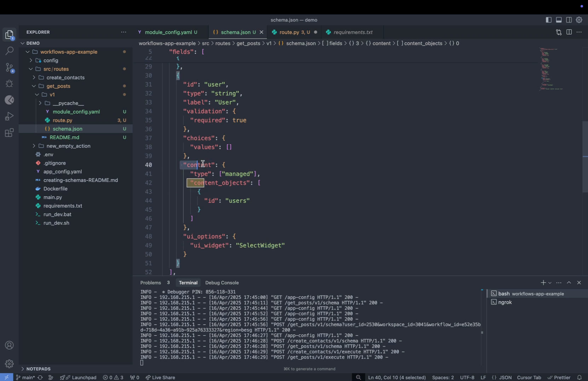Switch to the Debug Console panel tab
The width and height of the screenshot is (588, 381).
[222, 283]
